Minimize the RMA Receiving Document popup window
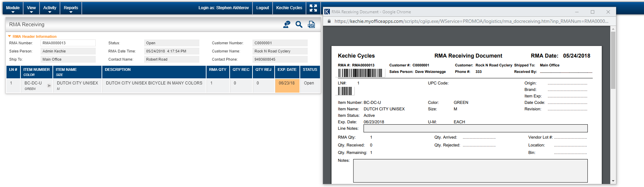This screenshot has width=644, height=187. coord(577,12)
